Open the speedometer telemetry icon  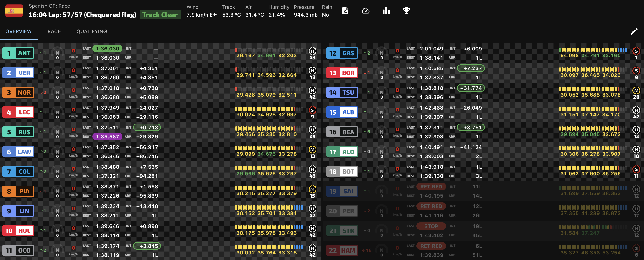pyautogui.click(x=366, y=11)
